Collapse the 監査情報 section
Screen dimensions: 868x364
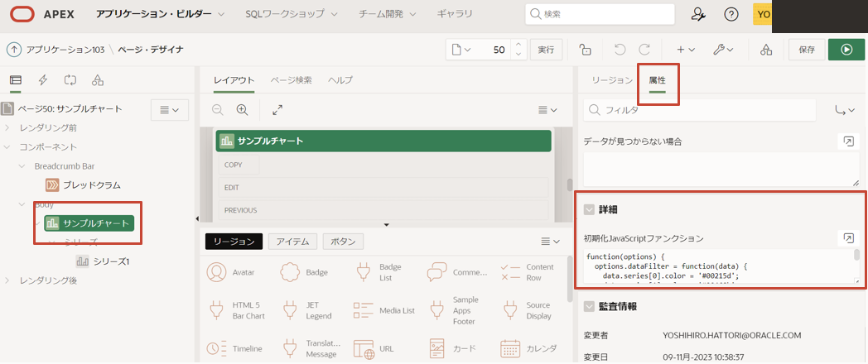pyautogui.click(x=588, y=306)
